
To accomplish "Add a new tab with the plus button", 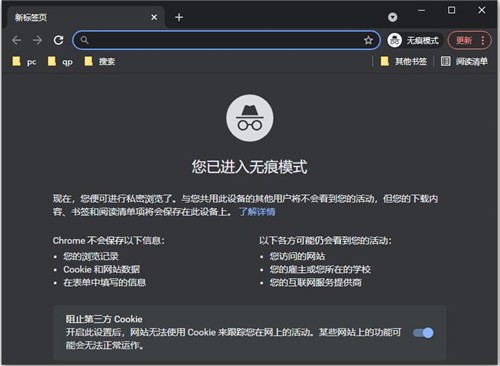I will point(179,17).
